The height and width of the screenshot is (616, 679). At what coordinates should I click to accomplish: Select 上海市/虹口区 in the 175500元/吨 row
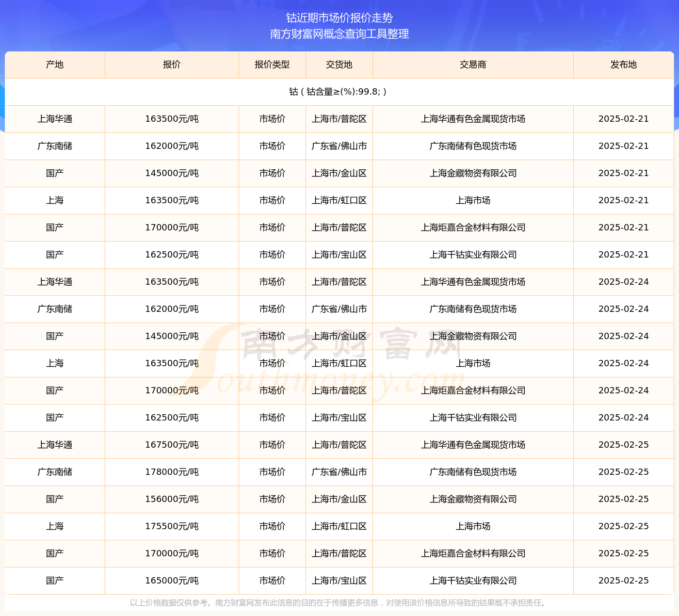point(339,526)
